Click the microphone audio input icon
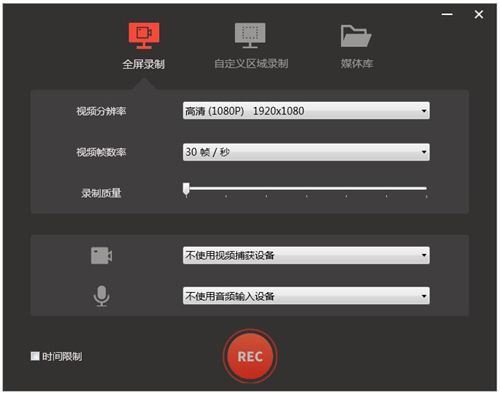 point(101,296)
